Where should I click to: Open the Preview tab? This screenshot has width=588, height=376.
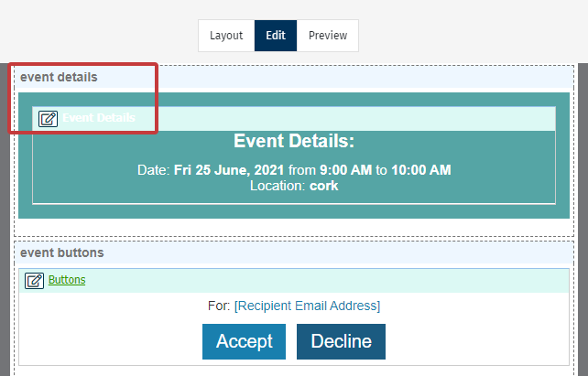tap(328, 36)
